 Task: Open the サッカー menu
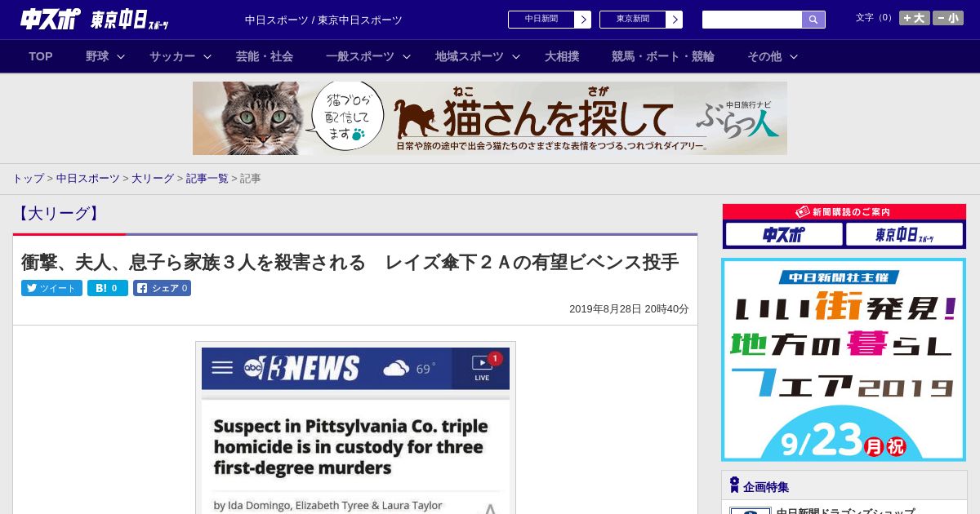[x=171, y=56]
